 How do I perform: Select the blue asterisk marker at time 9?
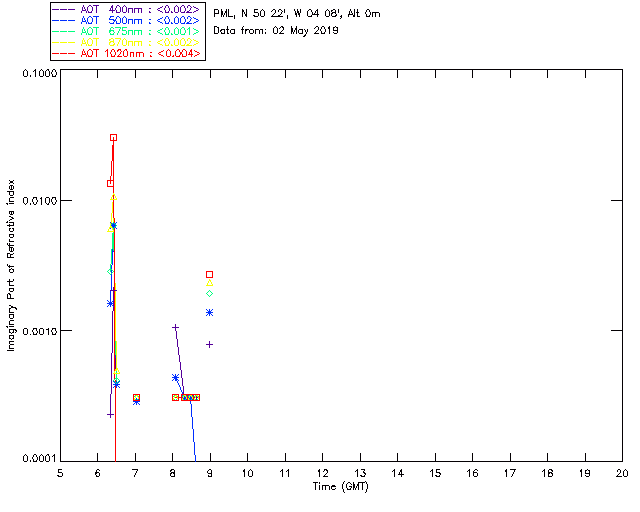[x=209, y=312]
